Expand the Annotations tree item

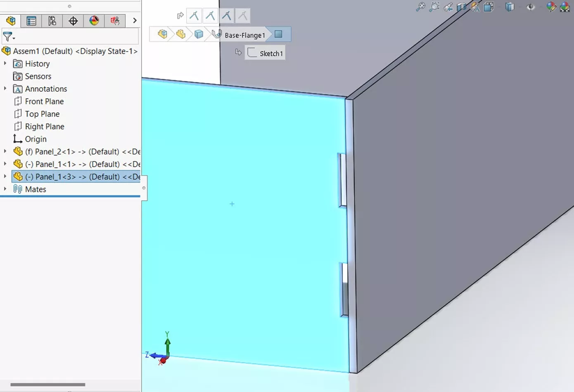[5, 88]
